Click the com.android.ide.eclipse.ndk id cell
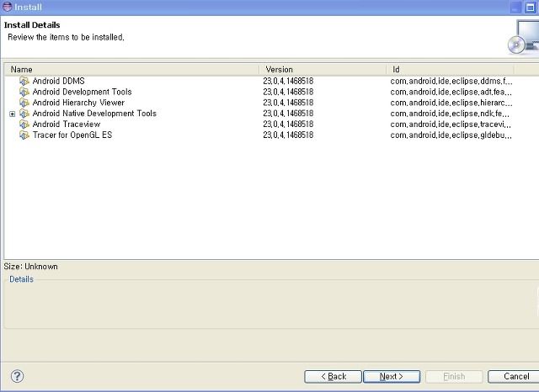539x392 pixels. click(451, 114)
